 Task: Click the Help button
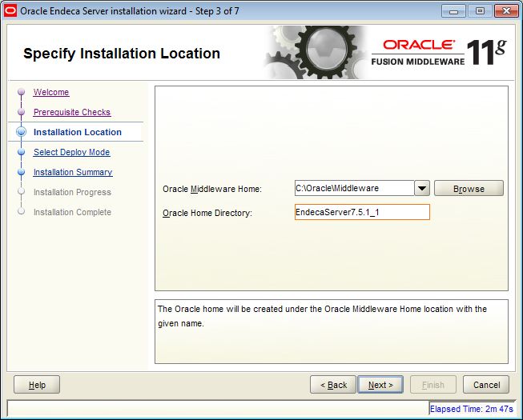[x=37, y=385]
